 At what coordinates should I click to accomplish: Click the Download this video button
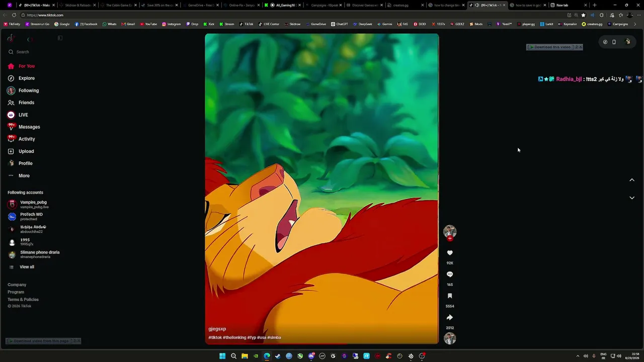(550, 47)
